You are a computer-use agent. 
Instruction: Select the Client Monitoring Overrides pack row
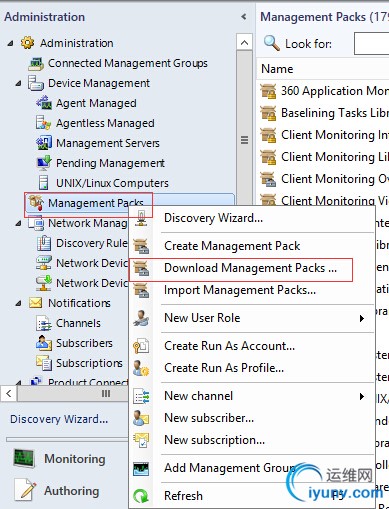coord(324,179)
